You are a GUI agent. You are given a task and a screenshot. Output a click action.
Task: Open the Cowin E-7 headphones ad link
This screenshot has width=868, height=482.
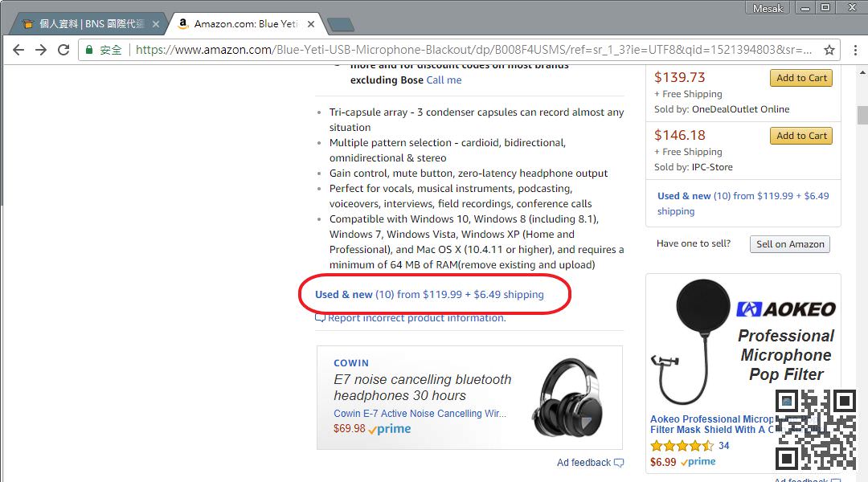tap(420, 414)
